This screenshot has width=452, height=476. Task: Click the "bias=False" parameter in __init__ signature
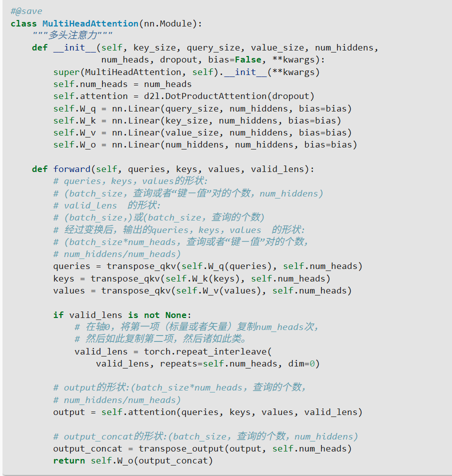tap(234, 60)
